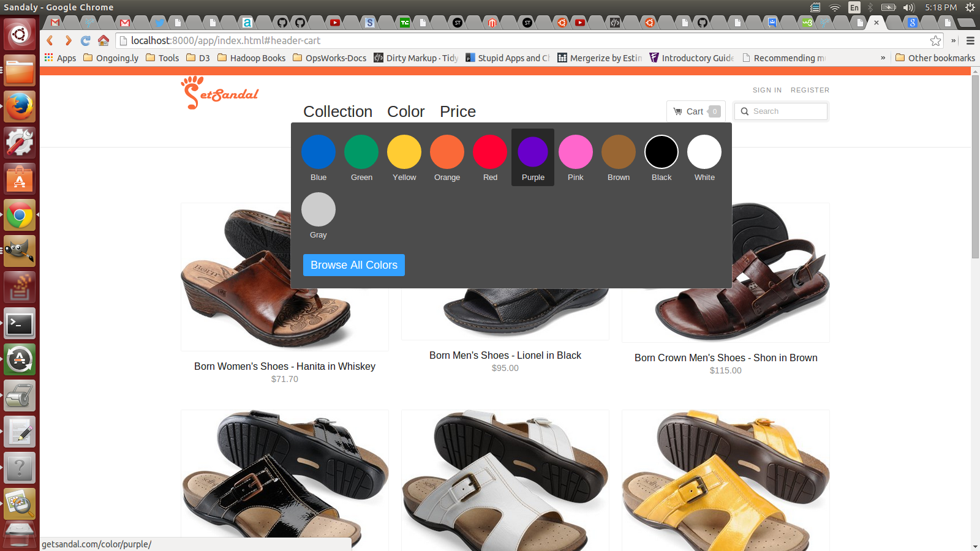This screenshot has width=980, height=551.
Task: Select the Blue color swatch
Action: click(318, 152)
